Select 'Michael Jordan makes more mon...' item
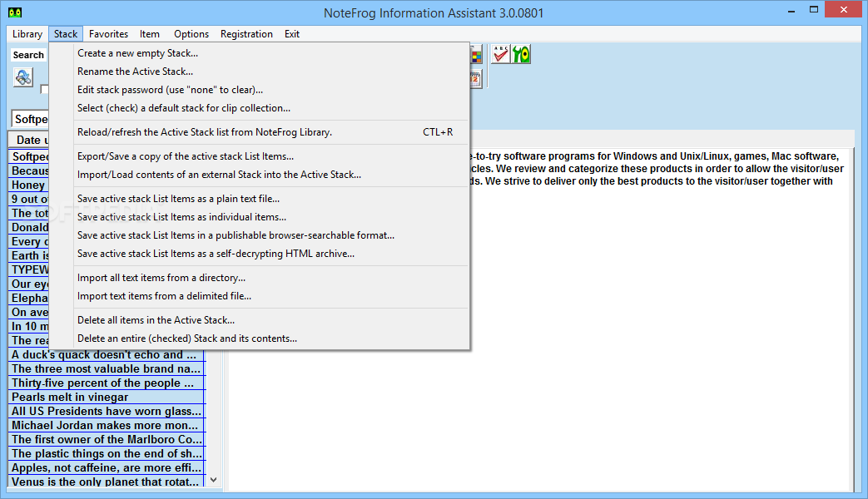 point(107,426)
